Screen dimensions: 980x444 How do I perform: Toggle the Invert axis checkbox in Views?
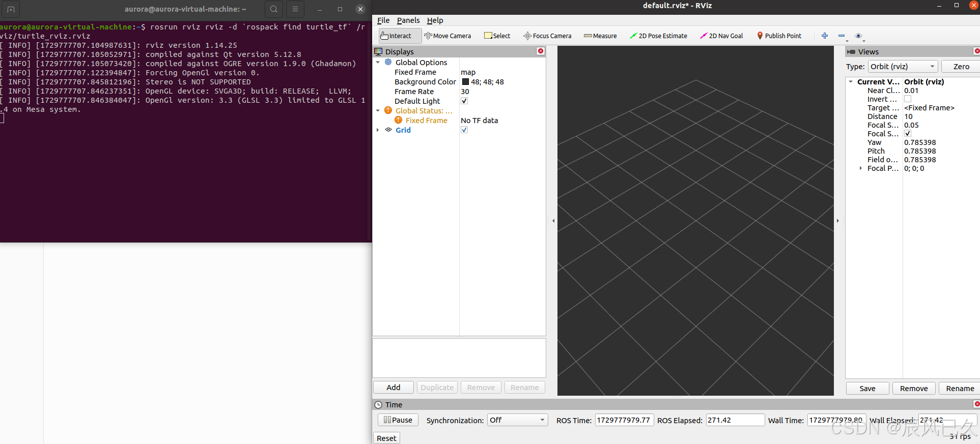(908, 99)
